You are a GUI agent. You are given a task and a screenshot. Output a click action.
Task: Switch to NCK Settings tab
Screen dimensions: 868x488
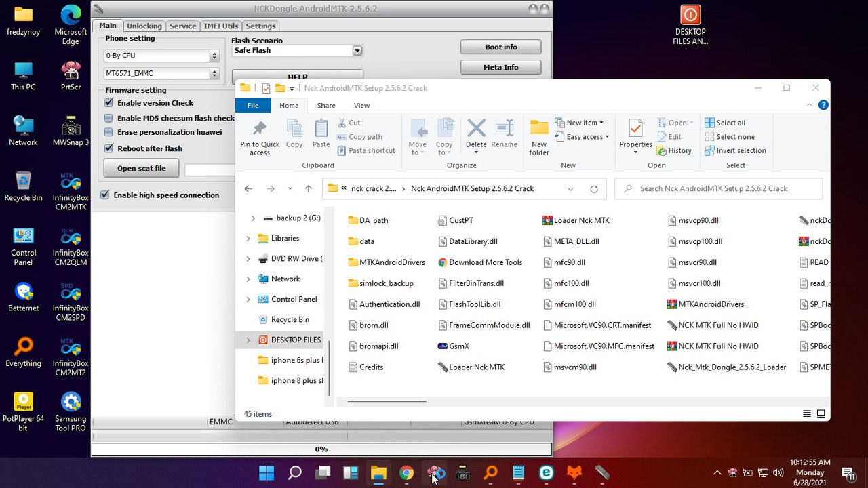(x=260, y=26)
